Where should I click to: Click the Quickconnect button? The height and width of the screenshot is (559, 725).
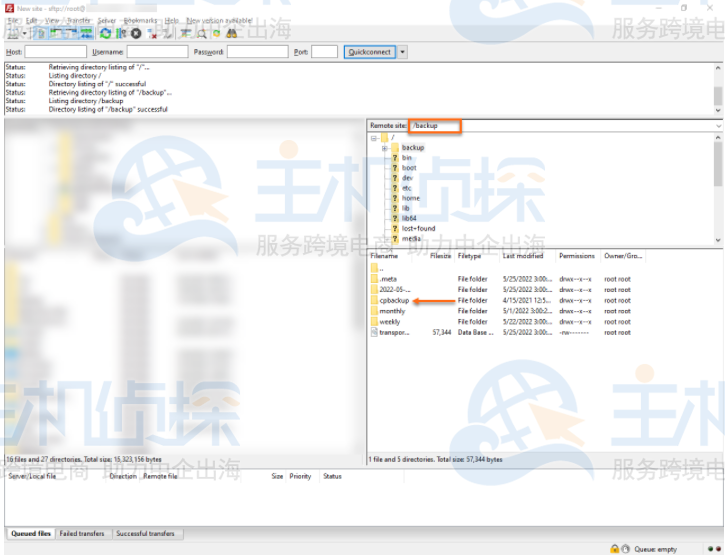[370, 52]
